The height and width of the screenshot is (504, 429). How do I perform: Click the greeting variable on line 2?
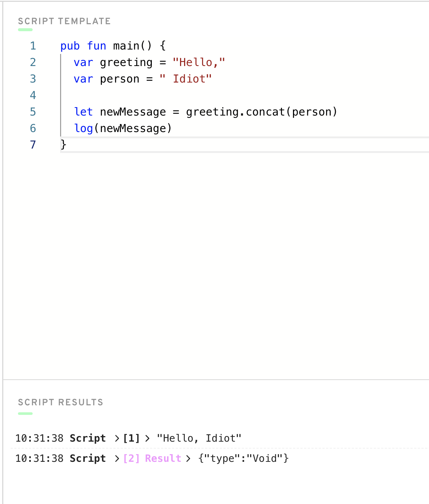click(x=126, y=63)
